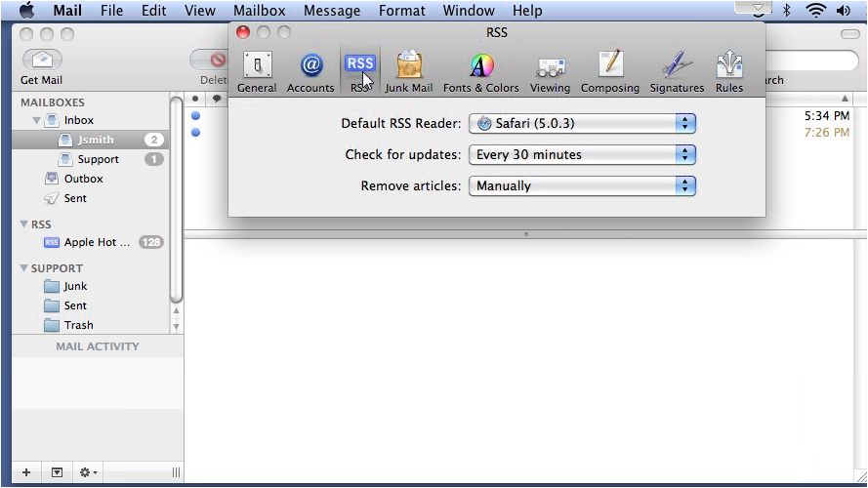Collapse the Inbox disclosure triangle

coord(36,120)
